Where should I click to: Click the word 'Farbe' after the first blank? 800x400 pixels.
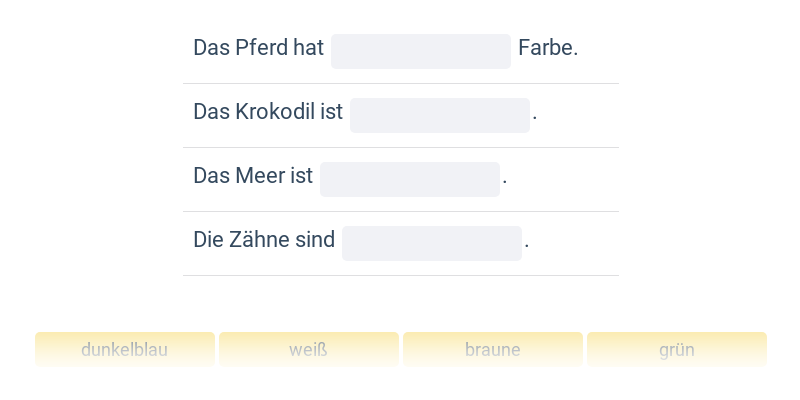(x=546, y=48)
